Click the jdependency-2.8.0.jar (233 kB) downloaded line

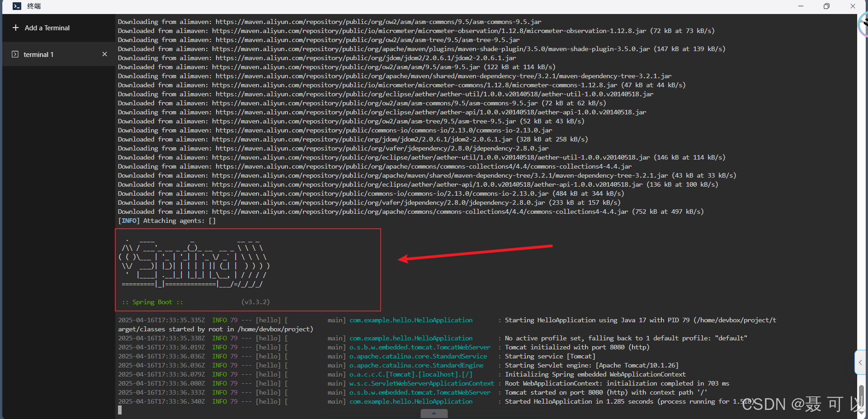tap(369, 202)
